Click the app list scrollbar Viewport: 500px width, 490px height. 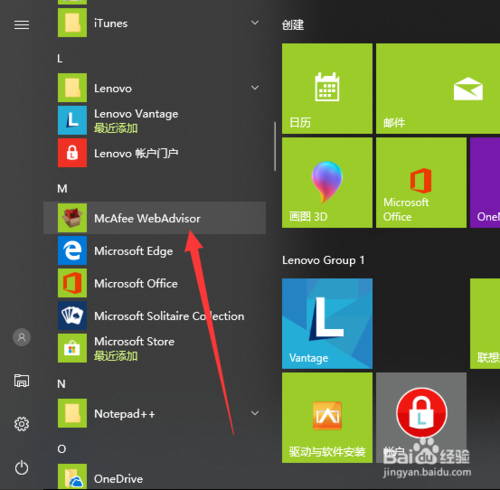pos(275,146)
